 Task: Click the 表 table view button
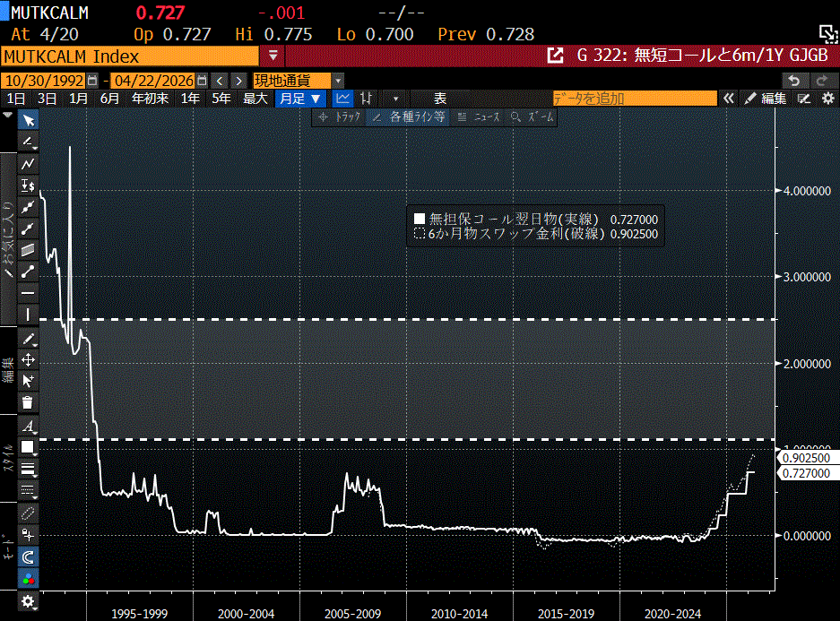tap(440, 98)
